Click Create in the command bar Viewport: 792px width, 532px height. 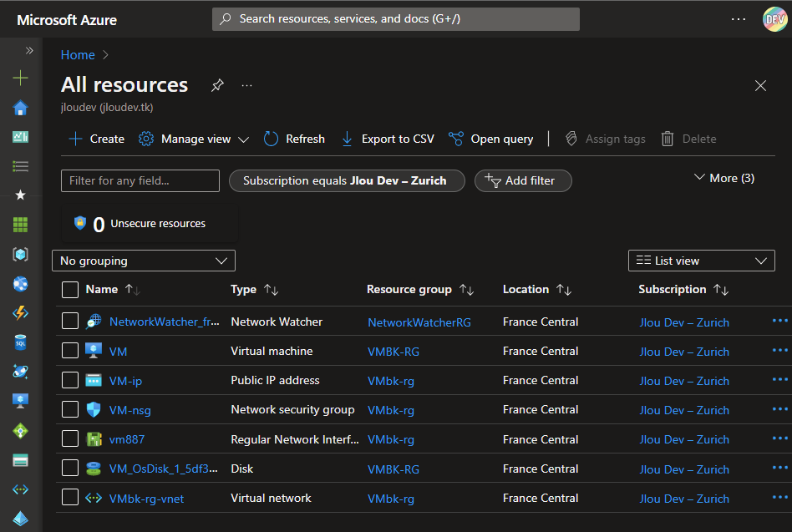pyautogui.click(x=96, y=139)
